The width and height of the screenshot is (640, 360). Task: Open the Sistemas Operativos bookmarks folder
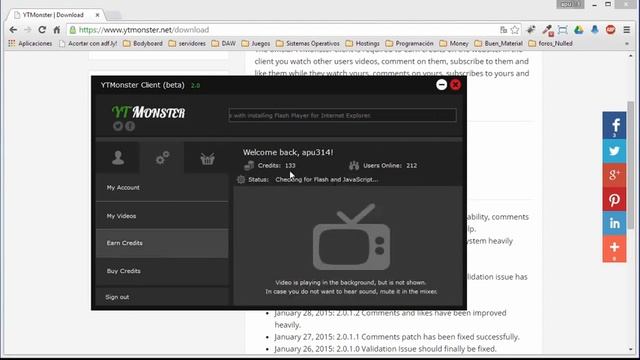coord(308,43)
